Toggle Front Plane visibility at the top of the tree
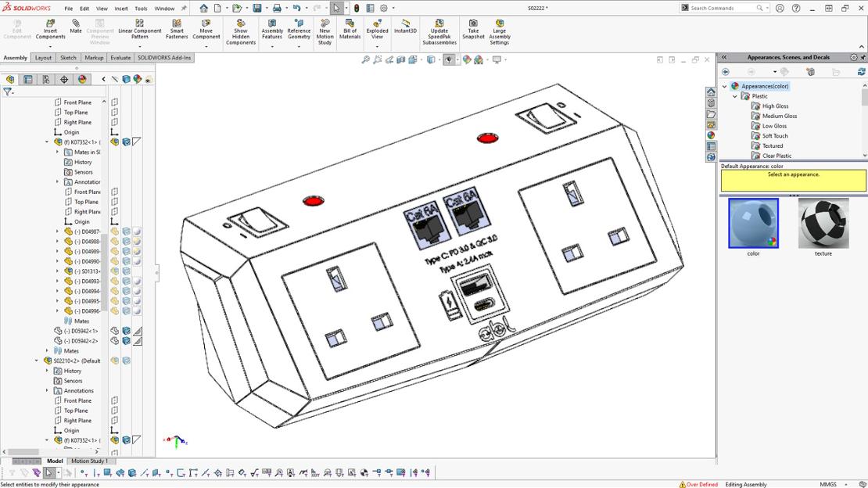 point(115,102)
